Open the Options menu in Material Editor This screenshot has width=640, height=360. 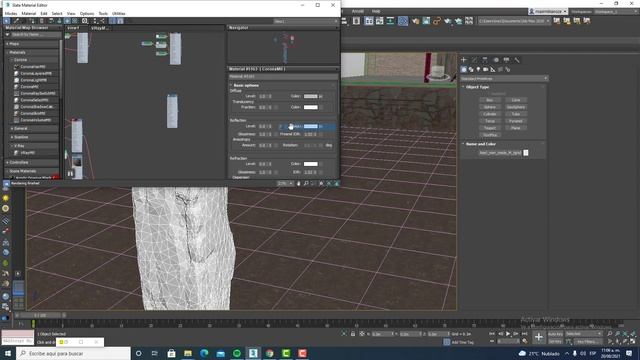coord(87,13)
